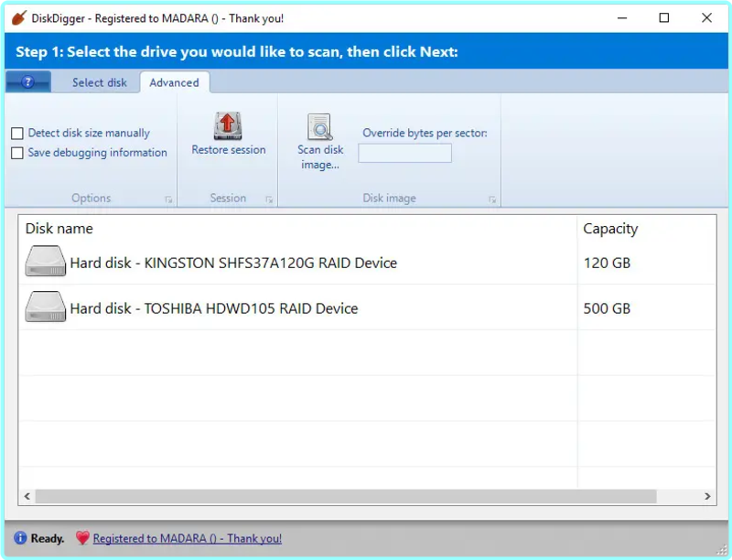Minimize the DiskDigger window
The image size is (732, 560).
point(622,18)
